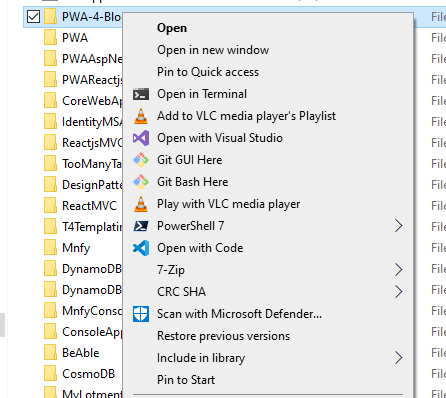This screenshot has width=446, height=398.
Task: Expand the PowerShell 7 submenu arrow
Action: pos(399,226)
